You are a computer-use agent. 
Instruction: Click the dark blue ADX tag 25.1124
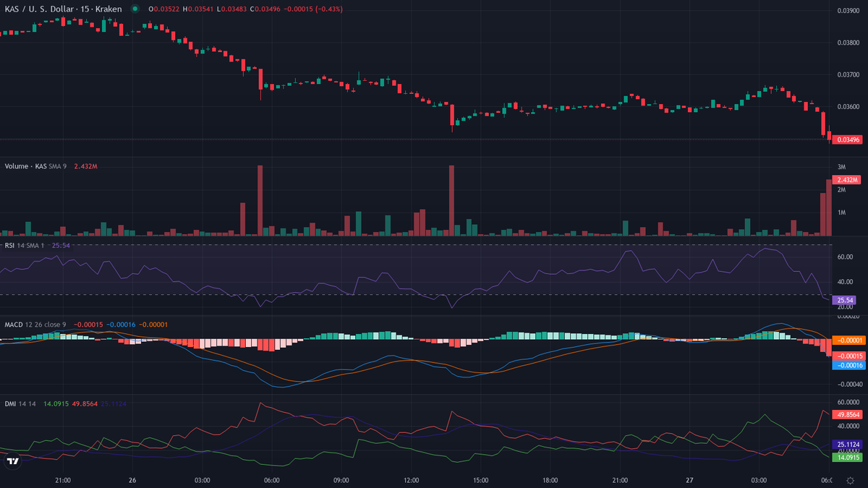(x=847, y=445)
